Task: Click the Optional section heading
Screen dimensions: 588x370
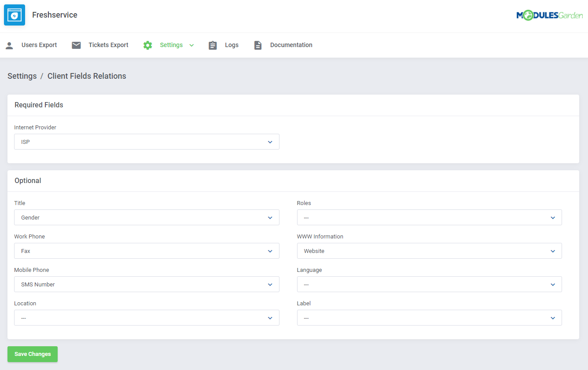Action: click(28, 181)
